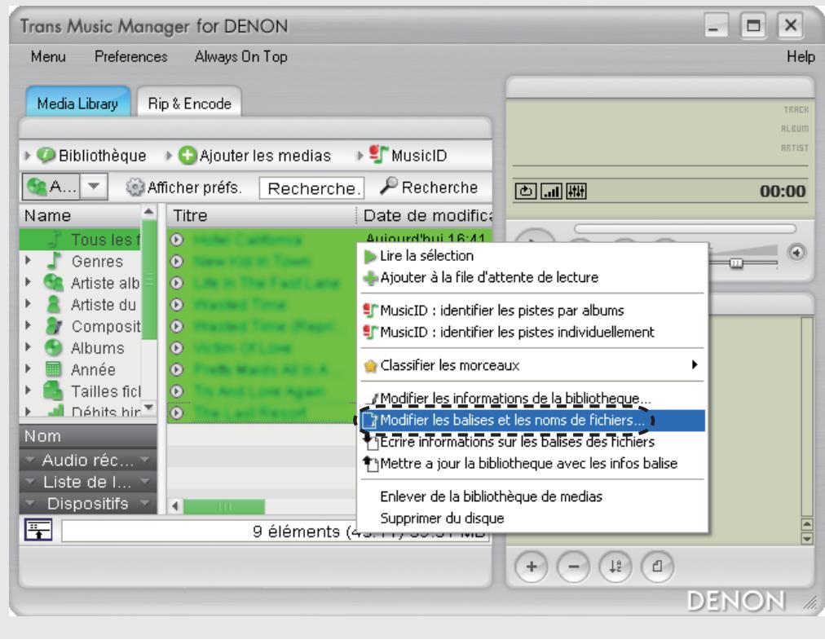The width and height of the screenshot is (825, 644).
Task: Switch to the Rip & Encode tab
Action: (189, 103)
